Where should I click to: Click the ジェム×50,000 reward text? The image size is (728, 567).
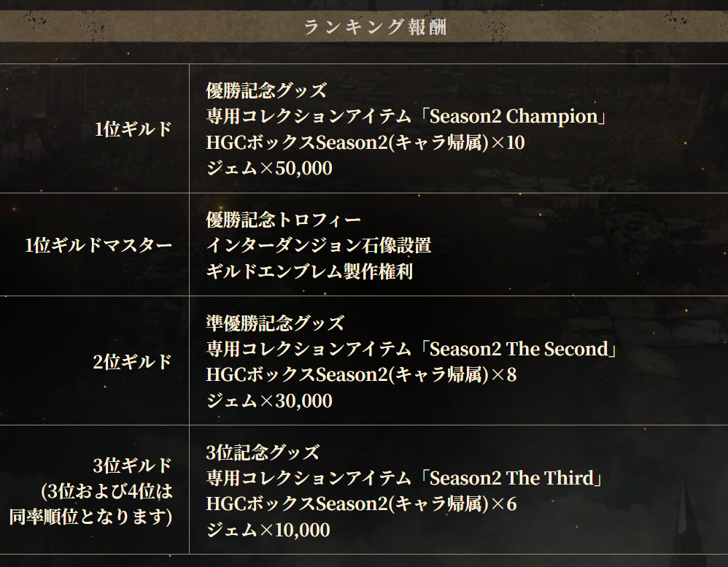pos(268,169)
